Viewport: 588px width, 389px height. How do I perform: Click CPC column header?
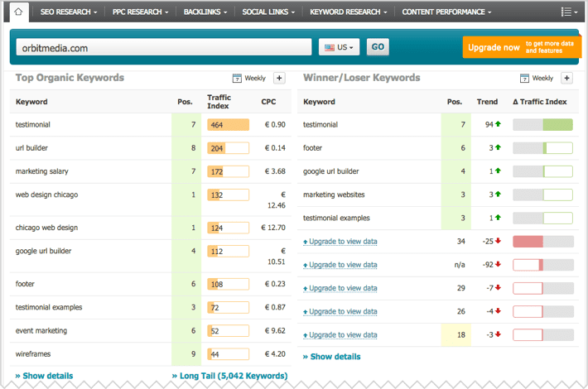point(268,102)
